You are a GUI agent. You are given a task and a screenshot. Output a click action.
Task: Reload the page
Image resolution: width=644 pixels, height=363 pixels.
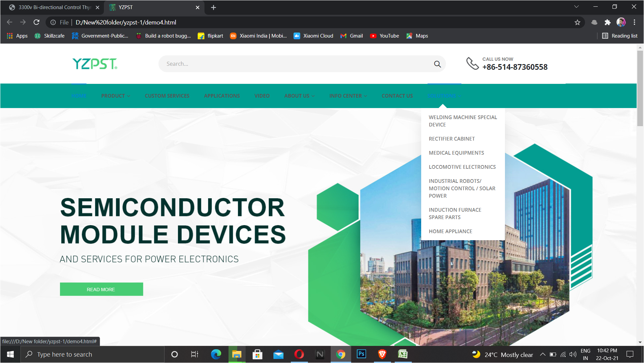tap(37, 22)
